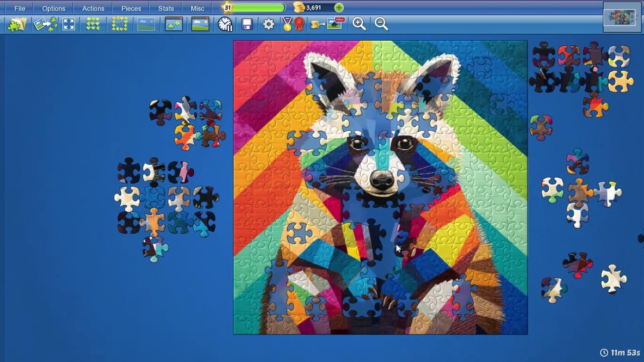Screen dimensions: 644x362
Task: Click the green experience progress bar
Action: (259, 8)
